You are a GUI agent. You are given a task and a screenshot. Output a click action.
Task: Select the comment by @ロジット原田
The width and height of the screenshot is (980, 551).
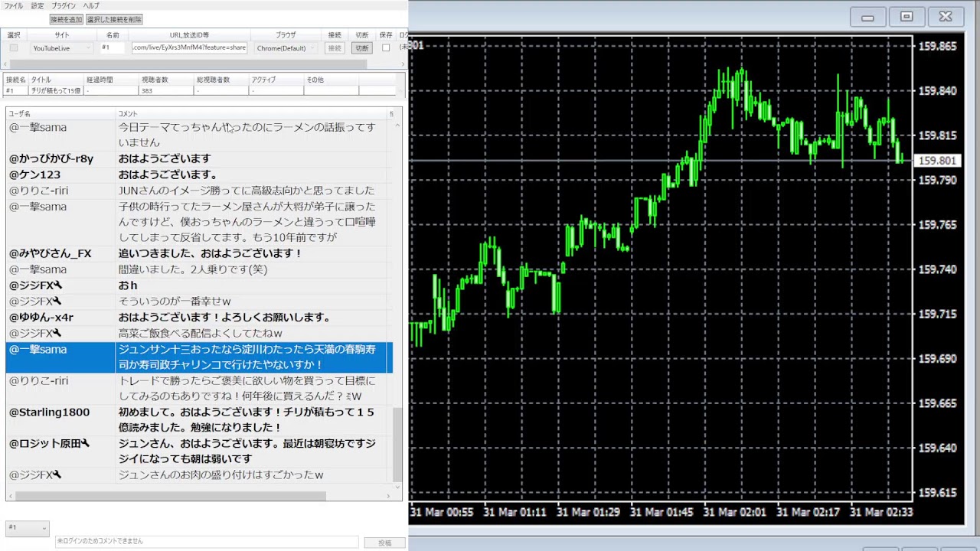click(x=199, y=452)
